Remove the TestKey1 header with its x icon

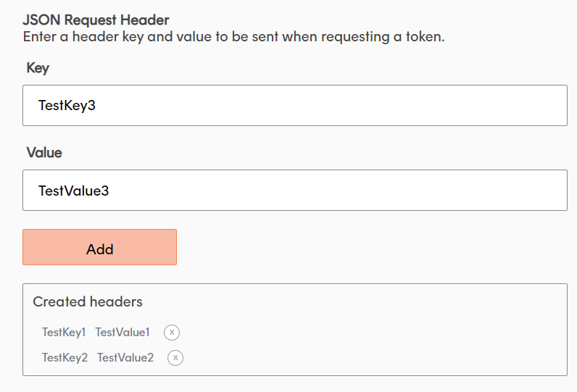(172, 333)
